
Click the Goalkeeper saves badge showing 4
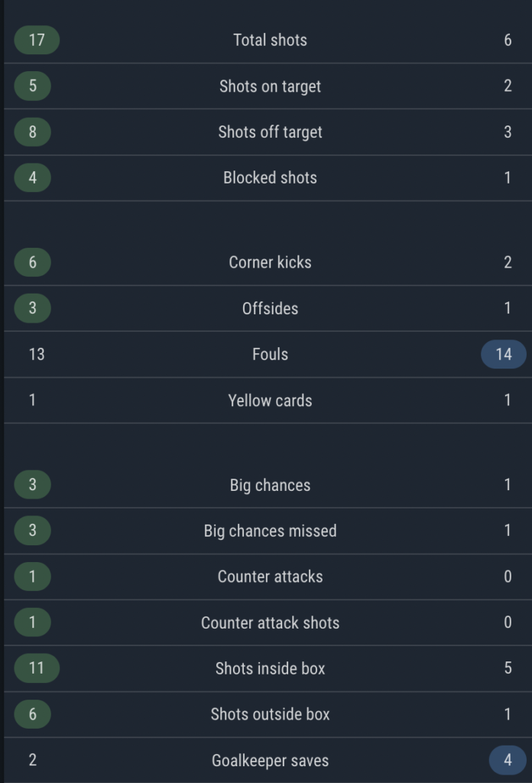tap(507, 760)
